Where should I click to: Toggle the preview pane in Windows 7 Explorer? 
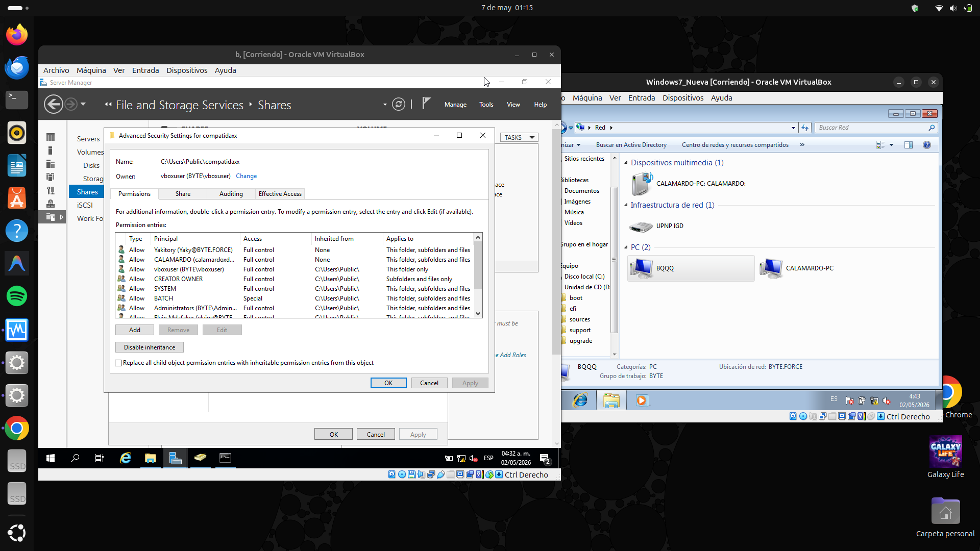click(x=909, y=145)
